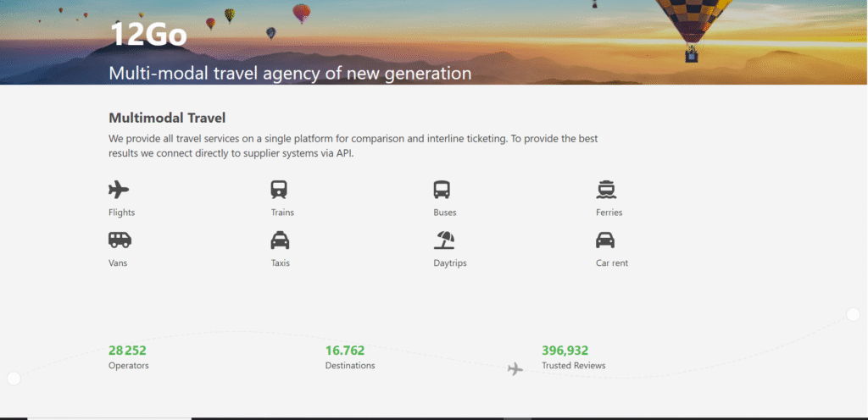Click the green number 396,932
Viewport: 868px width, 420px height.
pos(565,351)
